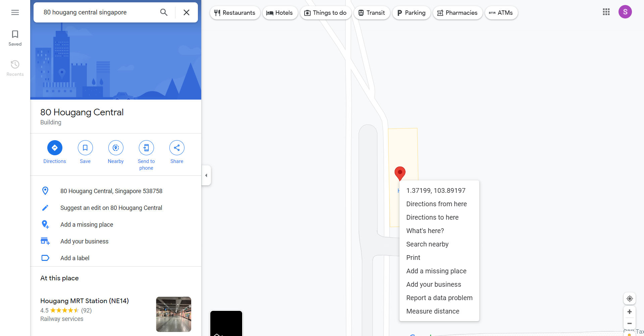644x336 pixels.
Task: Filter map by Transit
Action: [372, 13]
